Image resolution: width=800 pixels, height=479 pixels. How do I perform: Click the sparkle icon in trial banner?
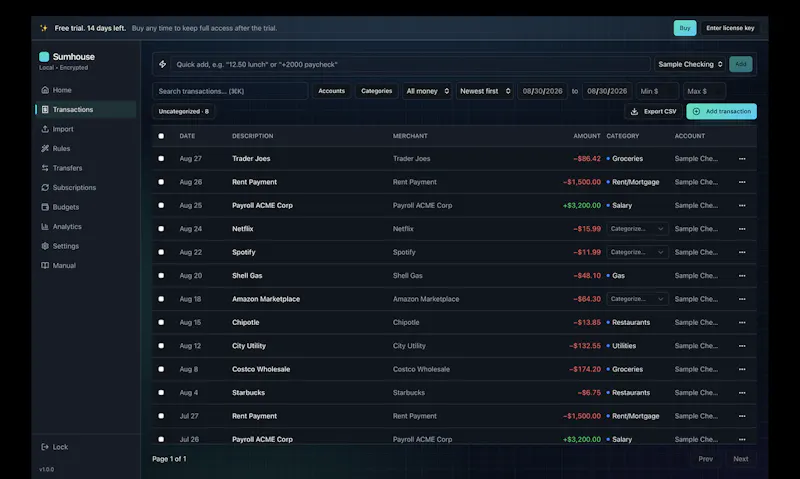coord(44,28)
